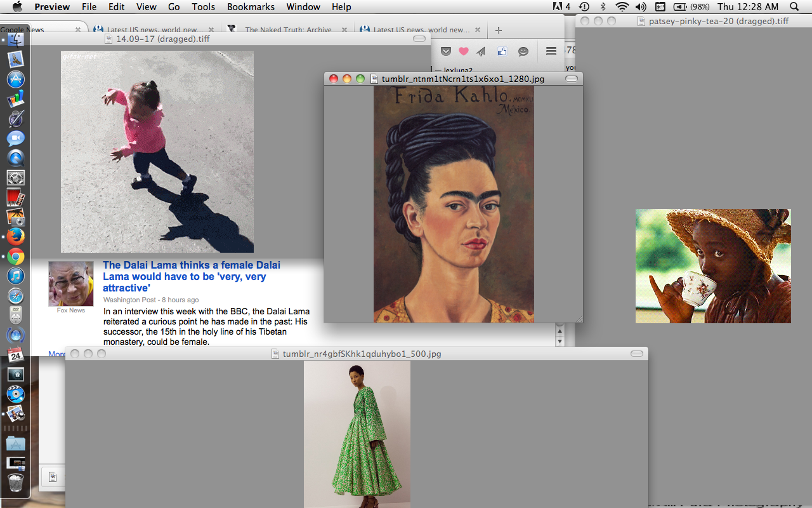Screen dimensions: 812x508
Task: Open the Applications folder stack in Dock
Action: pos(16,443)
